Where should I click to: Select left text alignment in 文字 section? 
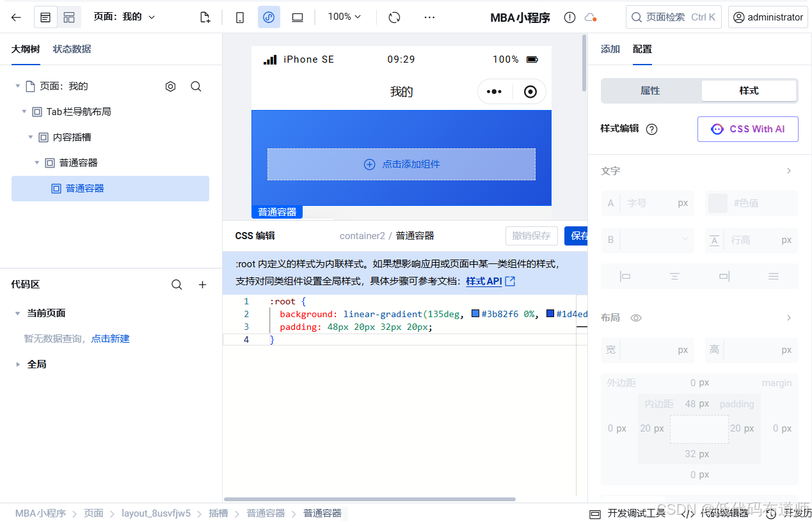tap(625, 276)
